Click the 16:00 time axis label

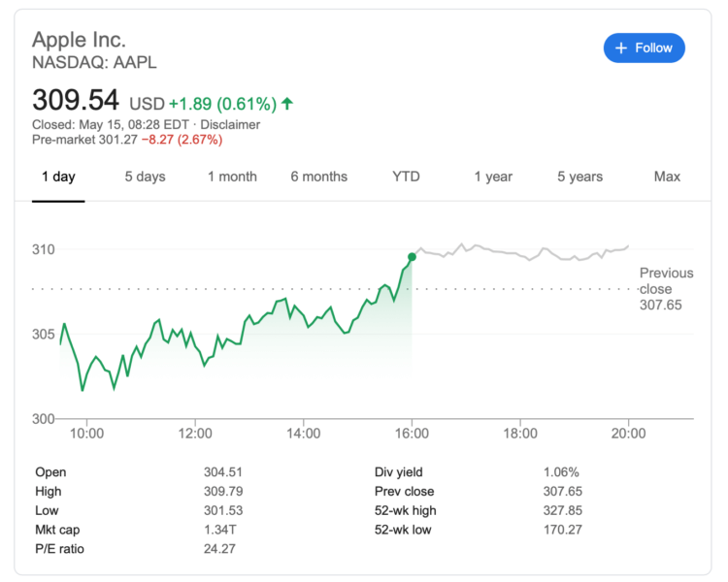(x=412, y=434)
